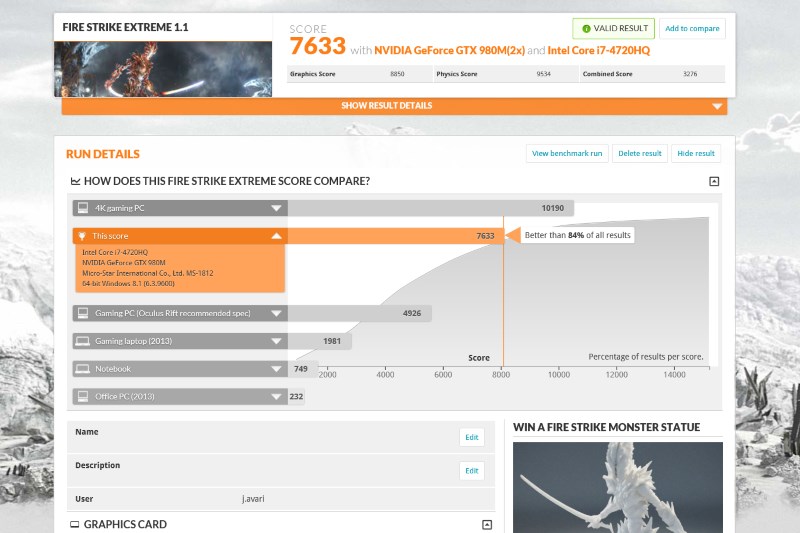This screenshot has height=533, width=800.
Task: Click the Fire Strike monster statue image
Action: click(x=618, y=487)
